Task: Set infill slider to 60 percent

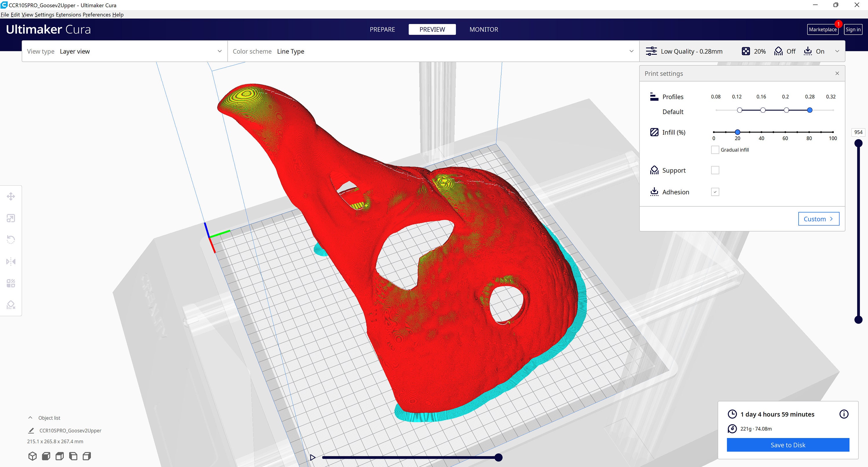Action: [x=785, y=132]
